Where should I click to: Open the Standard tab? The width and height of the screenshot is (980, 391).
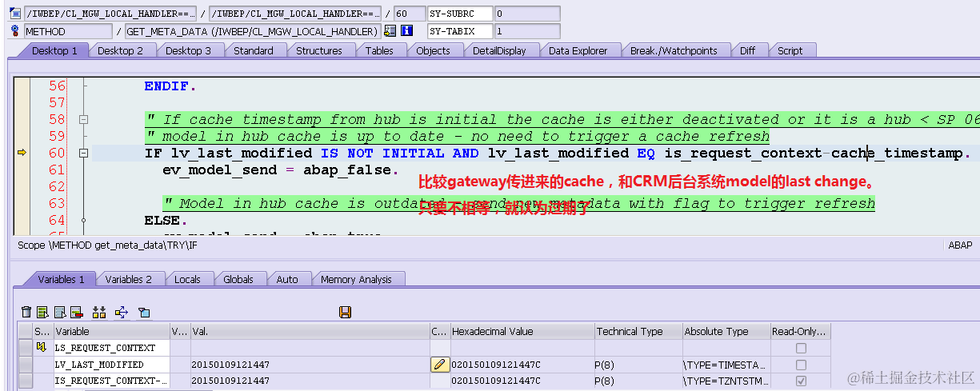[254, 50]
